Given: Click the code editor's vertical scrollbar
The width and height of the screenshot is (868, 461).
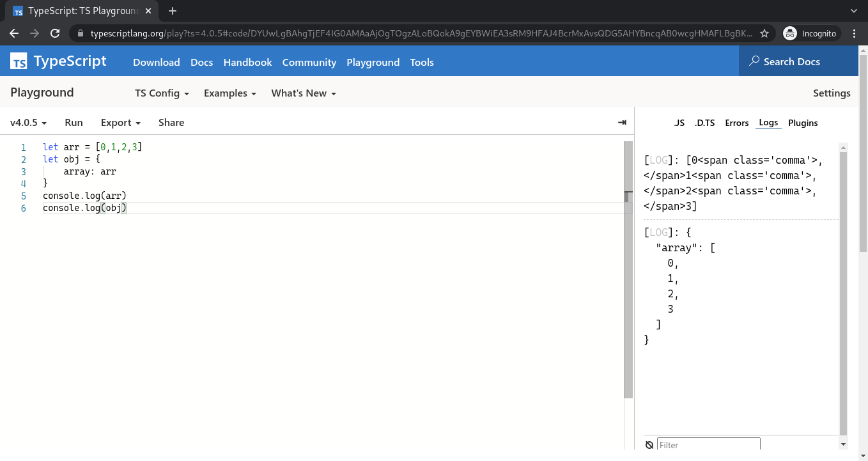Looking at the screenshot, I should 628,269.
